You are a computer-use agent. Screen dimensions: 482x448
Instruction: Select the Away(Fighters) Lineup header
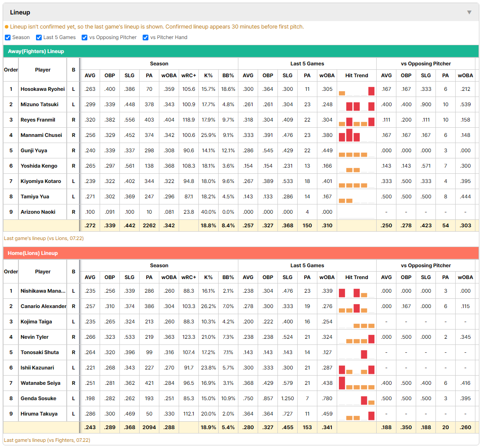[x=241, y=51]
